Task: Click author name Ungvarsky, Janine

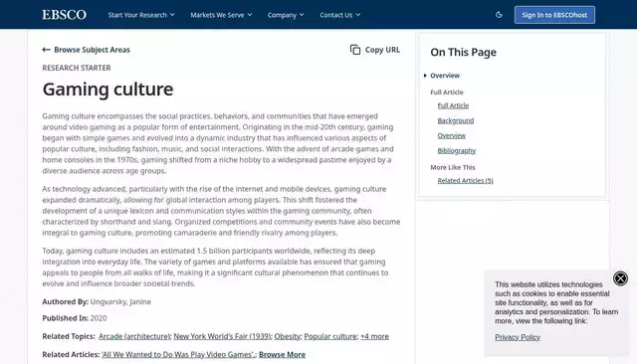Action: click(120, 302)
